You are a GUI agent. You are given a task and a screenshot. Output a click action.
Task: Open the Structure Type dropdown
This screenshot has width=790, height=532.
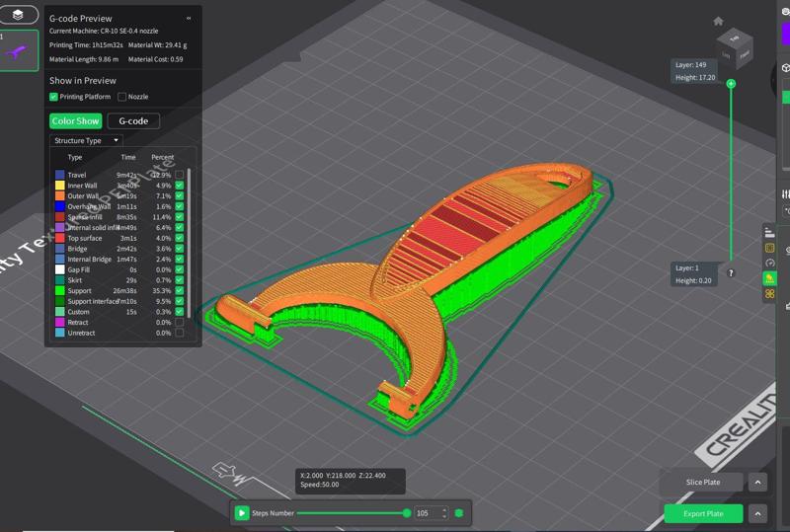coord(86,140)
